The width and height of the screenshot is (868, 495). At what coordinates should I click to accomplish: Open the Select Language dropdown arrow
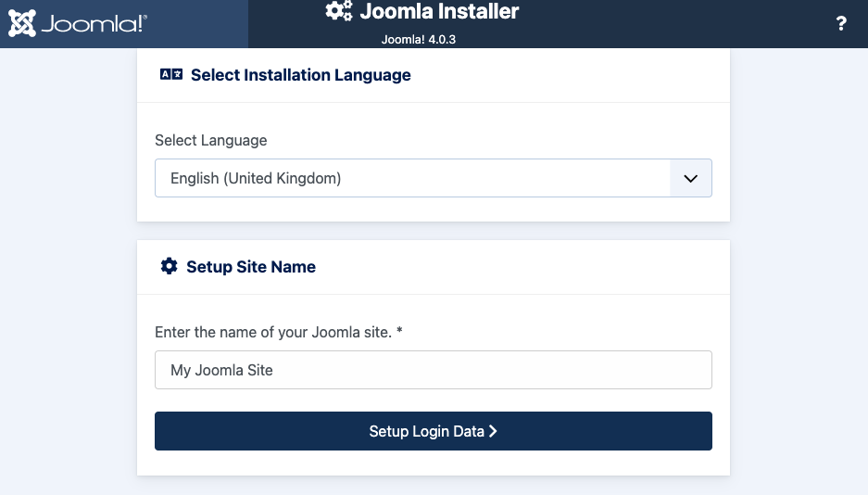690,178
